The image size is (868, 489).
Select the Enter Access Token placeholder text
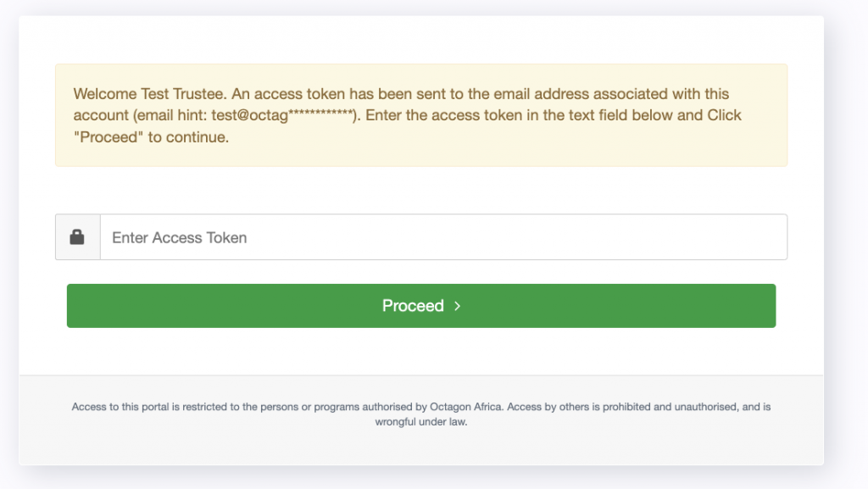pyautogui.click(x=178, y=237)
